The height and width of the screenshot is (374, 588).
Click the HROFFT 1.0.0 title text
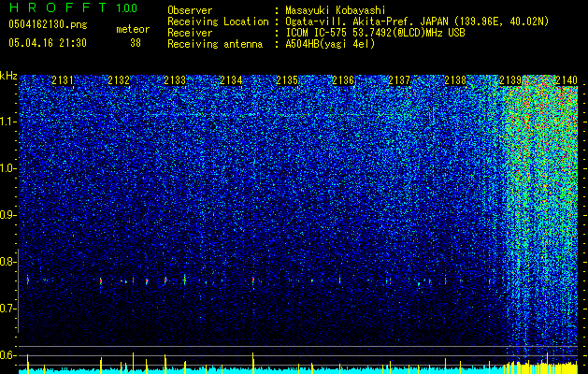point(73,7)
